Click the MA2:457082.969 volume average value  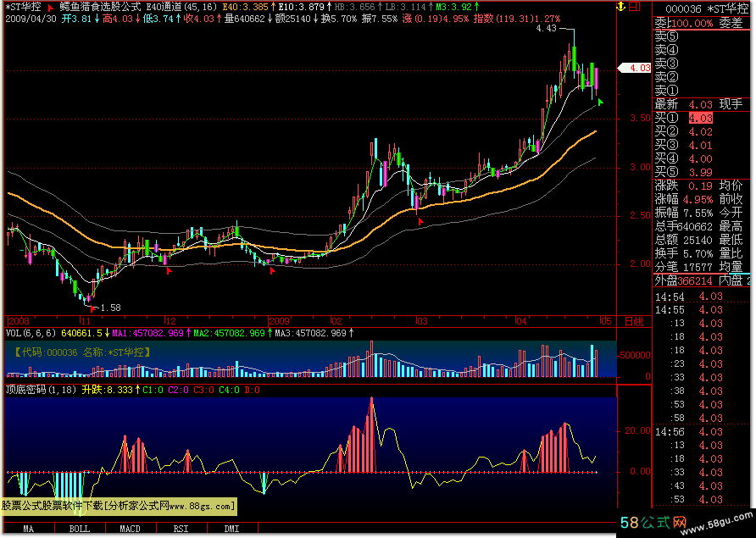pos(229,333)
